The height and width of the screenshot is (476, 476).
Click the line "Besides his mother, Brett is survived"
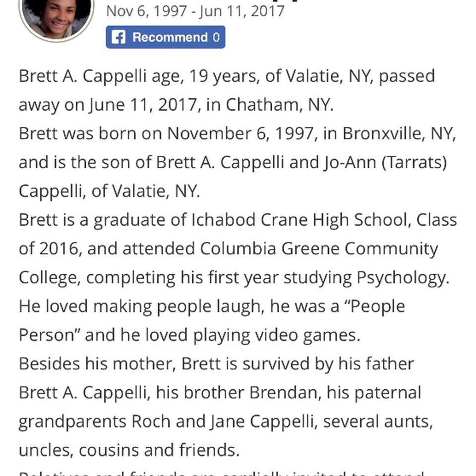(x=217, y=364)
